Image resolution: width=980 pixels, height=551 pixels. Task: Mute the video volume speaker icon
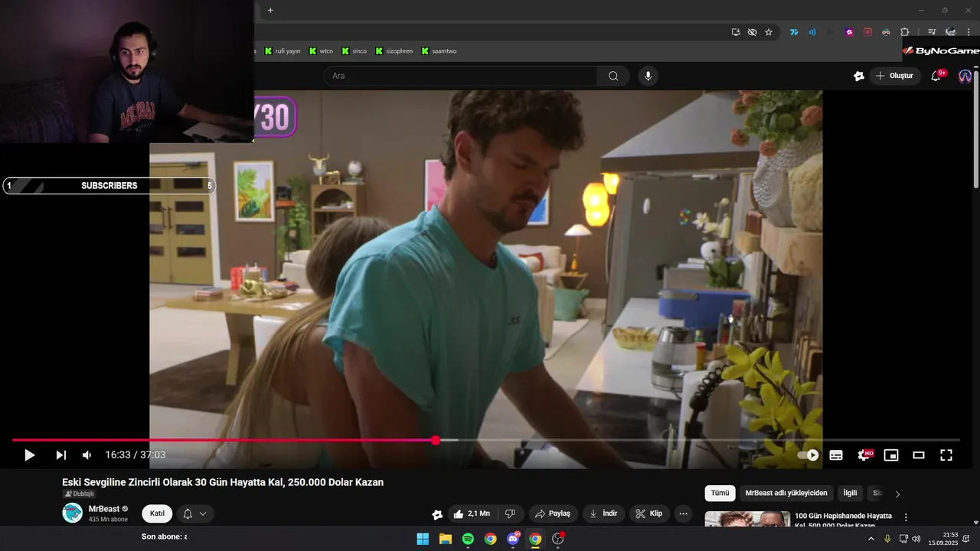click(87, 455)
